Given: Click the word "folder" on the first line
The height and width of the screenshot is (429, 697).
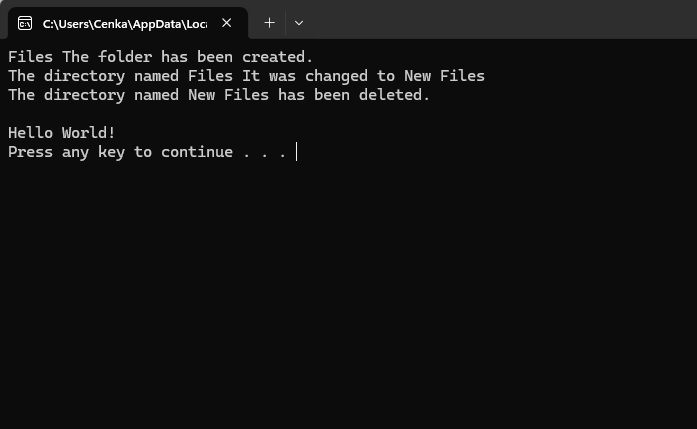Looking at the screenshot, I should [125, 57].
